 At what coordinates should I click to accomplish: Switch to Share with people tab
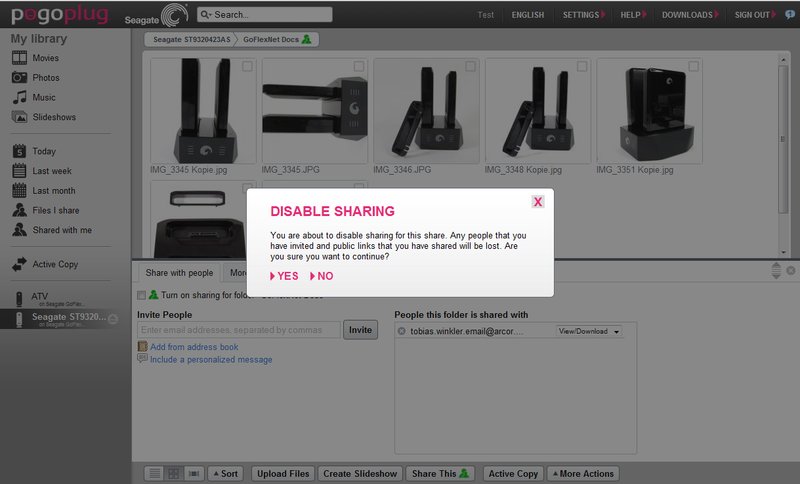point(179,273)
